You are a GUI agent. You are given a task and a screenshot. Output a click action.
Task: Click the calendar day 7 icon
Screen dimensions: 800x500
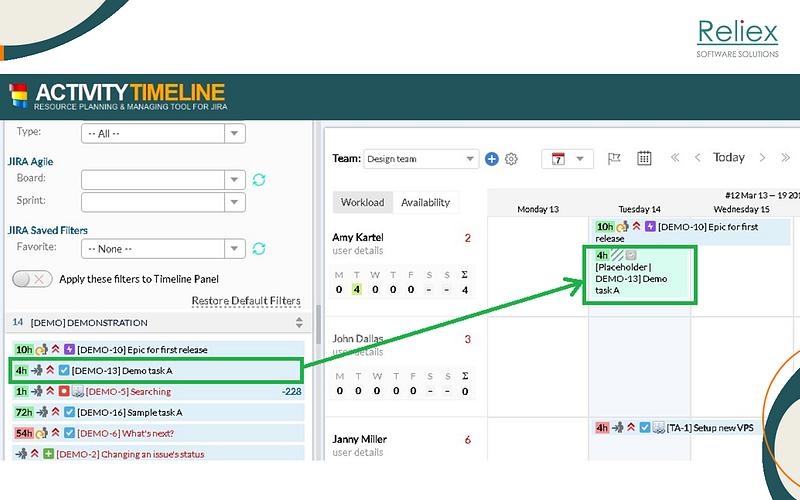558,159
